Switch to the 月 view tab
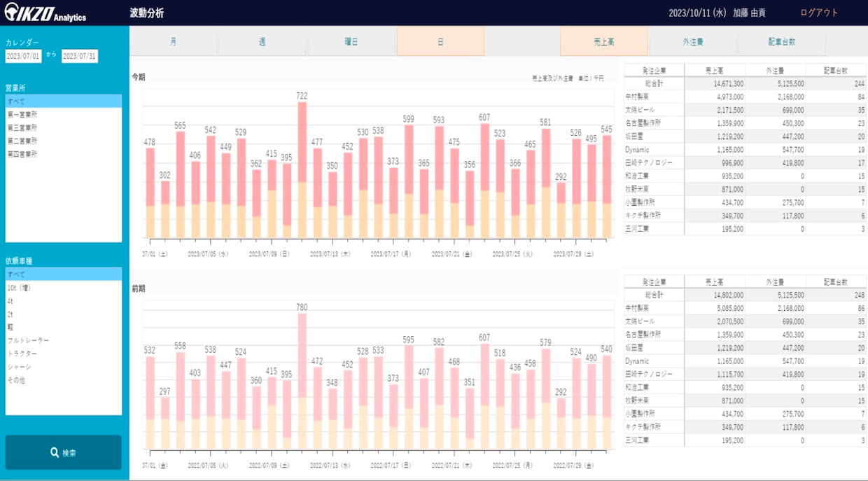The height and width of the screenshot is (481, 868). tap(173, 41)
